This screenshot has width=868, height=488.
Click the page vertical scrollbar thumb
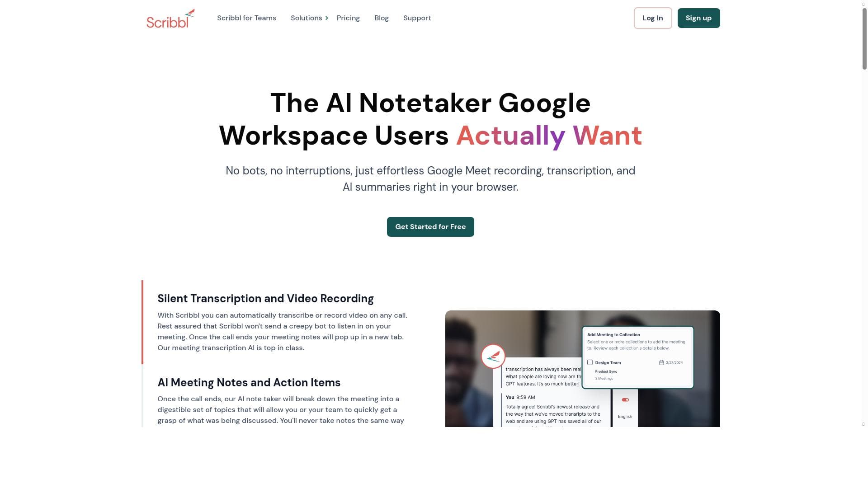coord(864,38)
